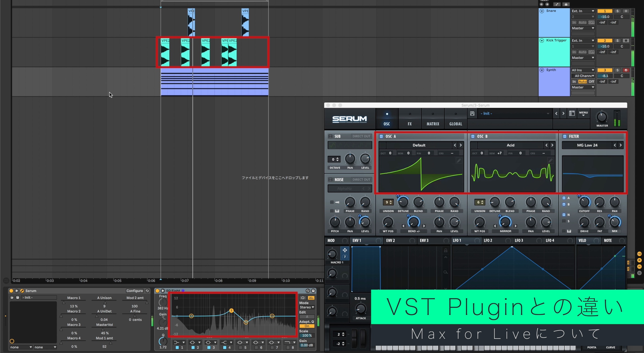Solo the Kick Trigger track

(617, 40)
